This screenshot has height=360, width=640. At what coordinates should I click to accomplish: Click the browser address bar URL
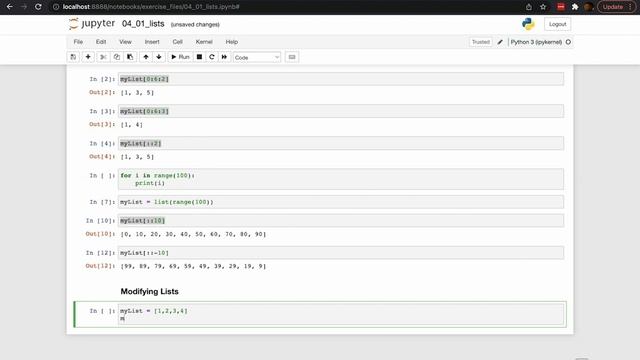point(151,7)
